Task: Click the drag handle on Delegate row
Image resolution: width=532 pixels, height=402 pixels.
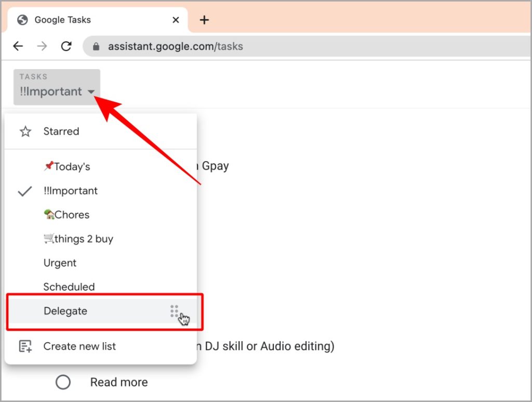Action: pyautogui.click(x=174, y=311)
